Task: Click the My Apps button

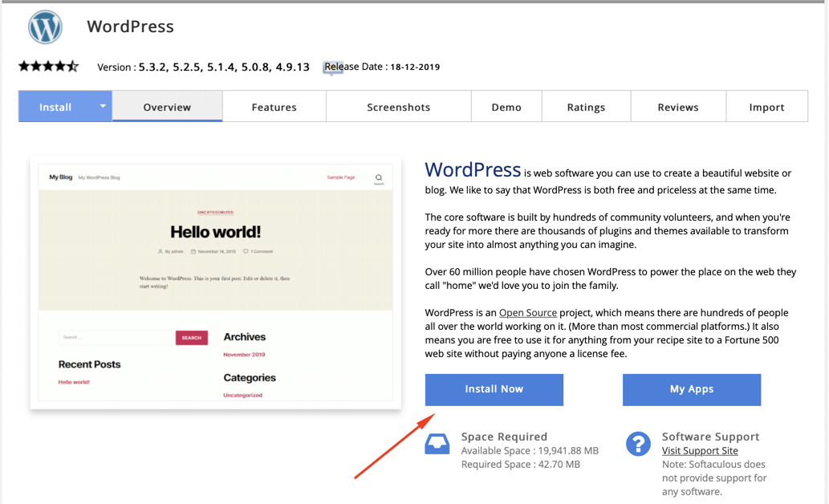Action: coord(692,389)
